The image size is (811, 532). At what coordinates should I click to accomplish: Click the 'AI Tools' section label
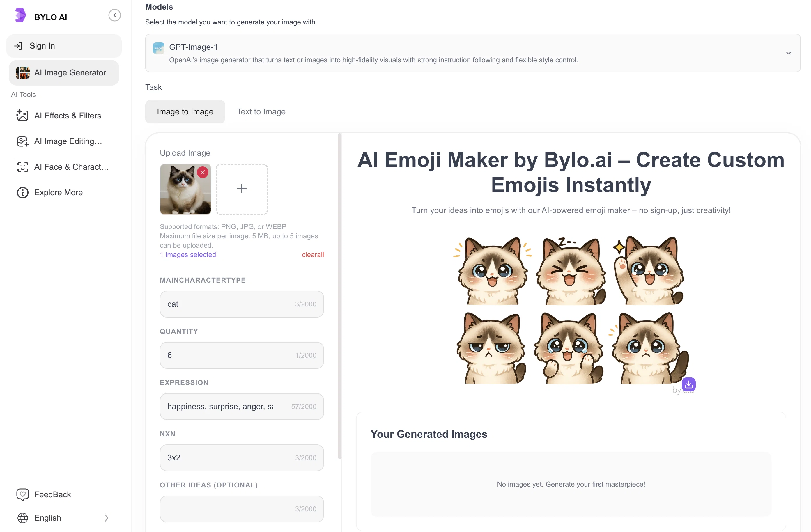(x=23, y=94)
